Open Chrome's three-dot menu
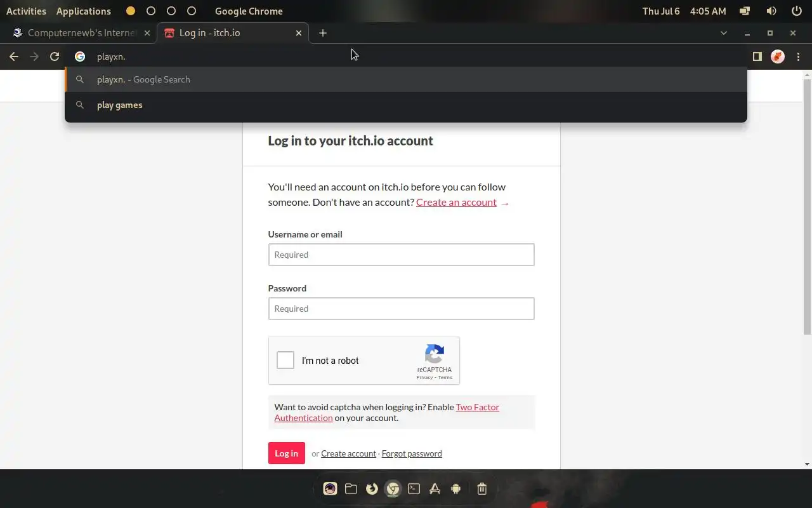Viewport: 812px width, 508px height. tap(798, 57)
